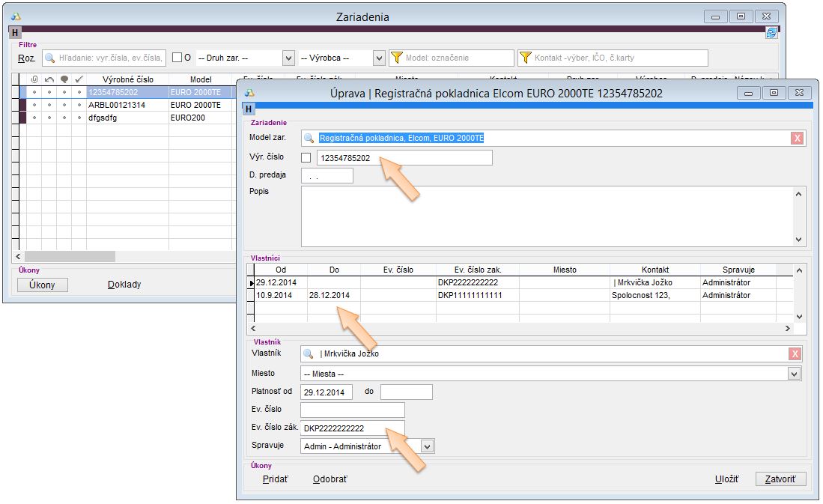Open the Spravuje Admin dropdown

pos(427,446)
